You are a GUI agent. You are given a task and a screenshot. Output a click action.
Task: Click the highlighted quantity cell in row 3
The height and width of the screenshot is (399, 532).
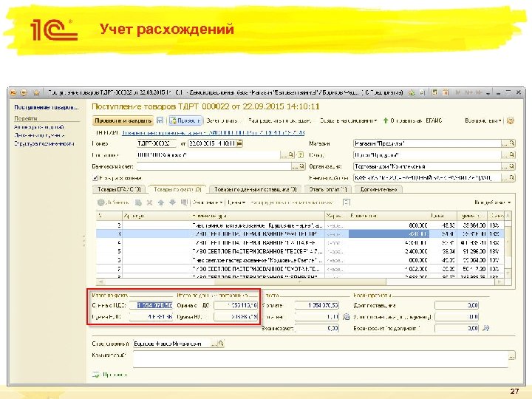tap(389, 233)
